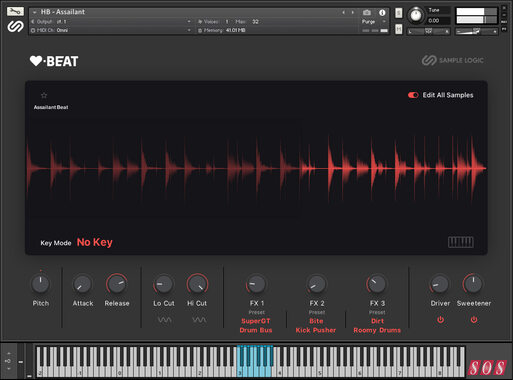Image resolution: width=513 pixels, height=380 pixels.
Task: Click the Assailant Beat waveform display
Action: point(256,168)
